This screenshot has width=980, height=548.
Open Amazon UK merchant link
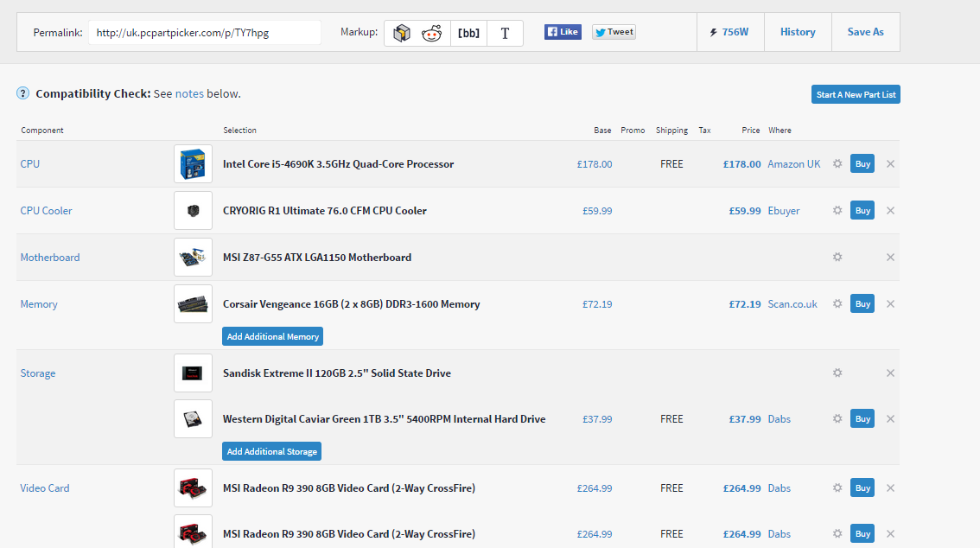pyautogui.click(x=793, y=163)
